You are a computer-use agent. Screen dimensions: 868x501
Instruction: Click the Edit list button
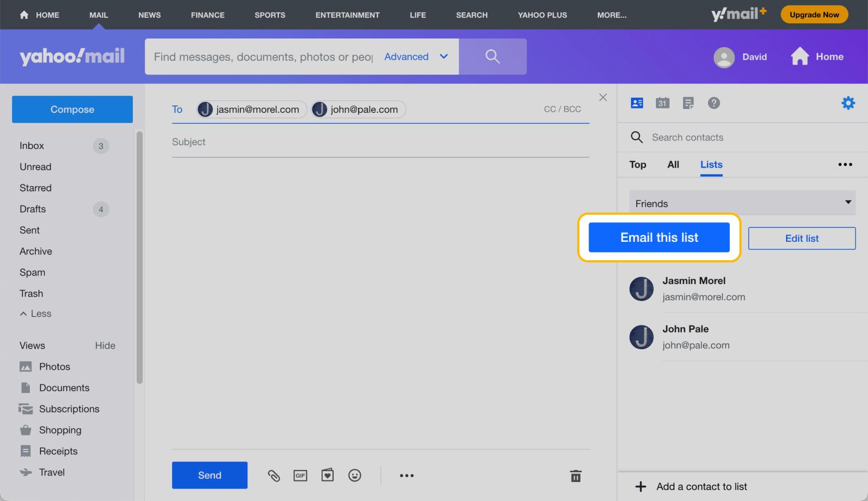[802, 239]
